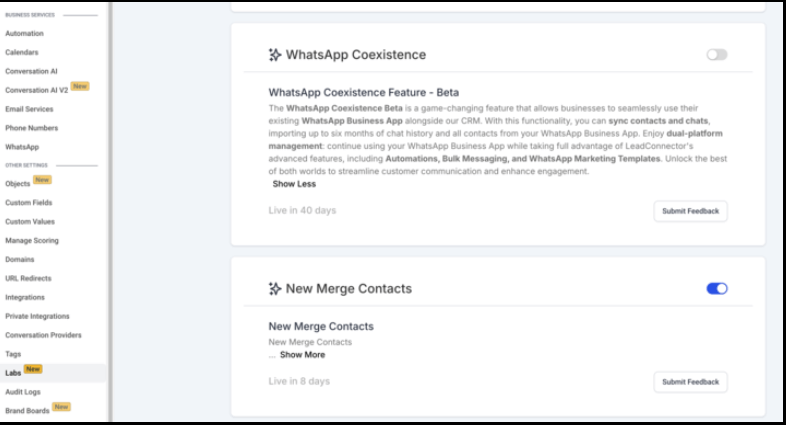The width and height of the screenshot is (786, 425).
Task: Enable the WhatsApp Coexistence toggle
Action: (x=717, y=55)
